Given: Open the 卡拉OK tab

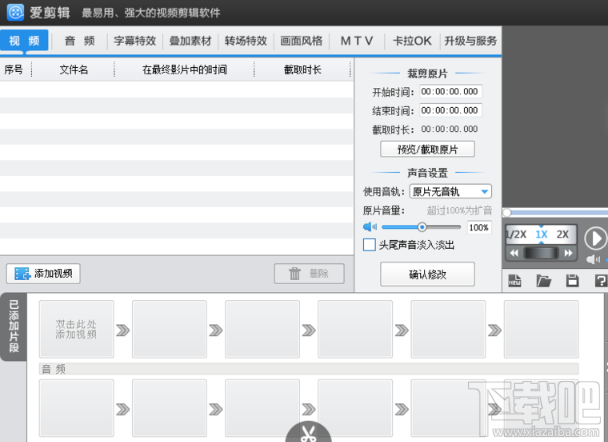Looking at the screenshot, I should click(x=412, y=41).
